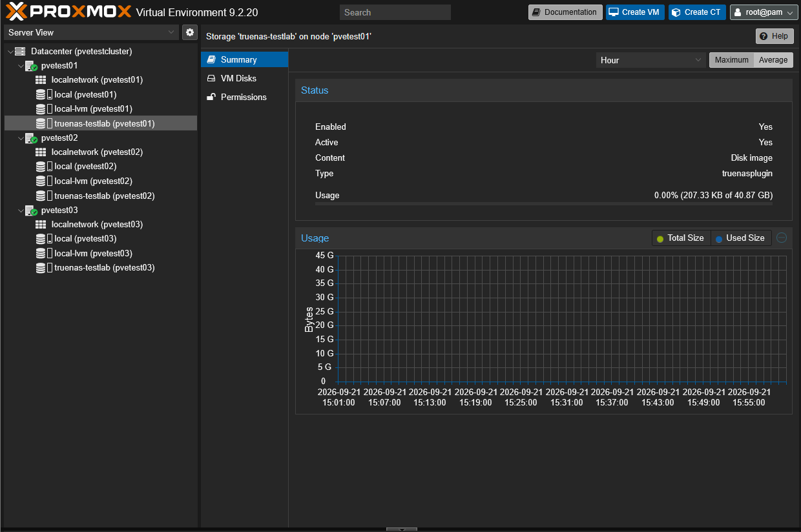
Task: Select pvetest03 node label
Action: click(x=59, y=210)
